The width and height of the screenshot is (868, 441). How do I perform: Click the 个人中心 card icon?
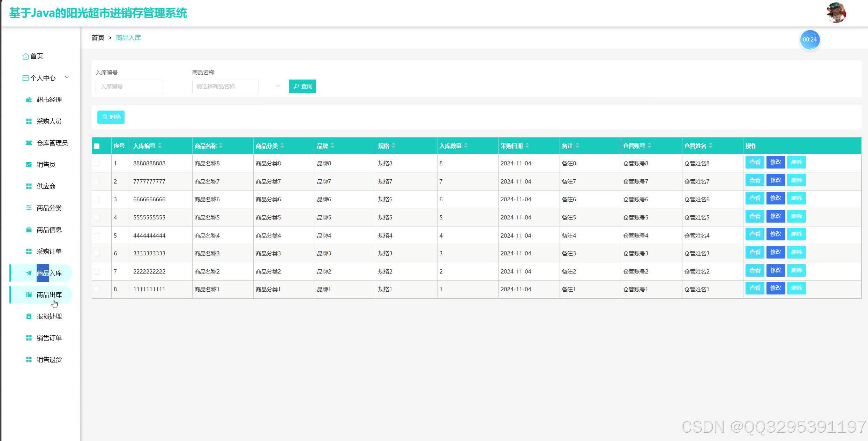[x=25, y=78]
